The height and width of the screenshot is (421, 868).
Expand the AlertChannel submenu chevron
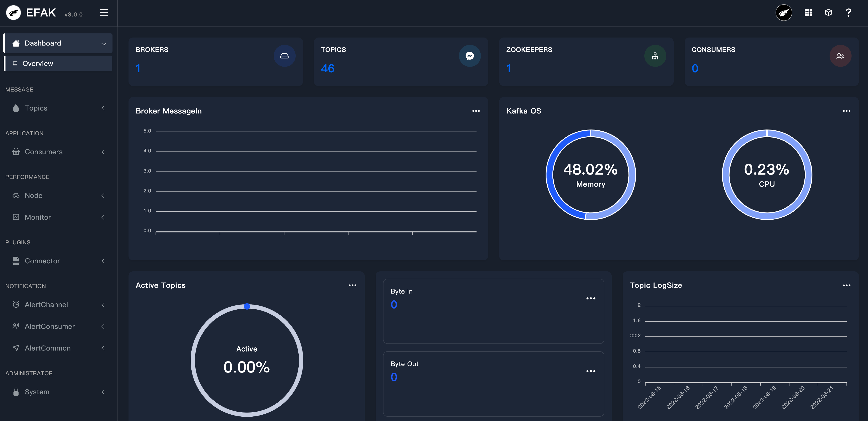tap(103, 305)
